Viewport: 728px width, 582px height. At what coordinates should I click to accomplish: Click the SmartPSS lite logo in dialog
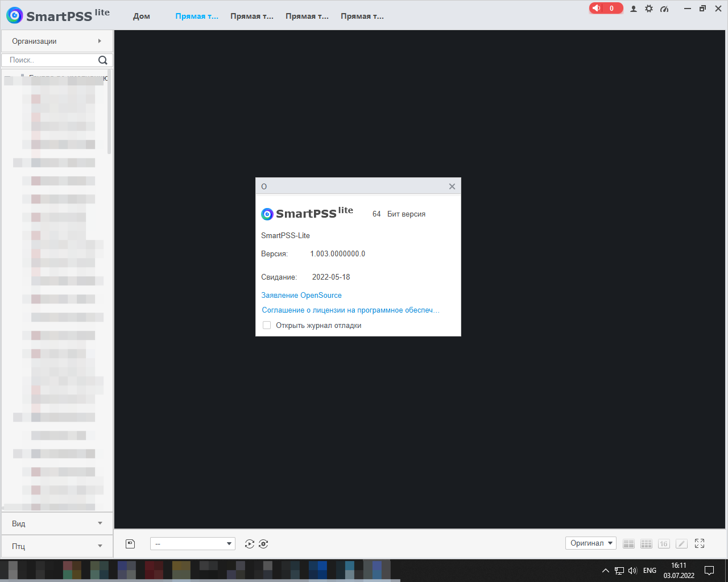click(x=307, y=213)
